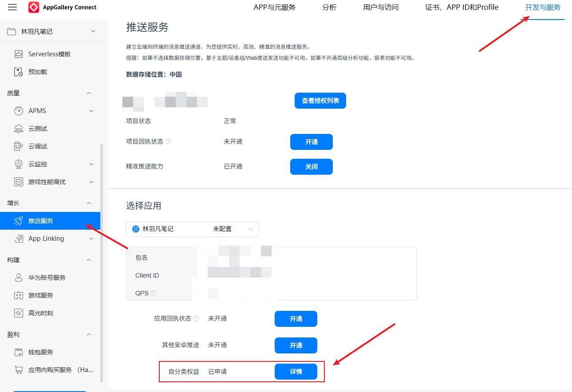This screenshot has width=572, height=392.
Task: Click 详情 for 自分类权益
Action: point(296,372)
